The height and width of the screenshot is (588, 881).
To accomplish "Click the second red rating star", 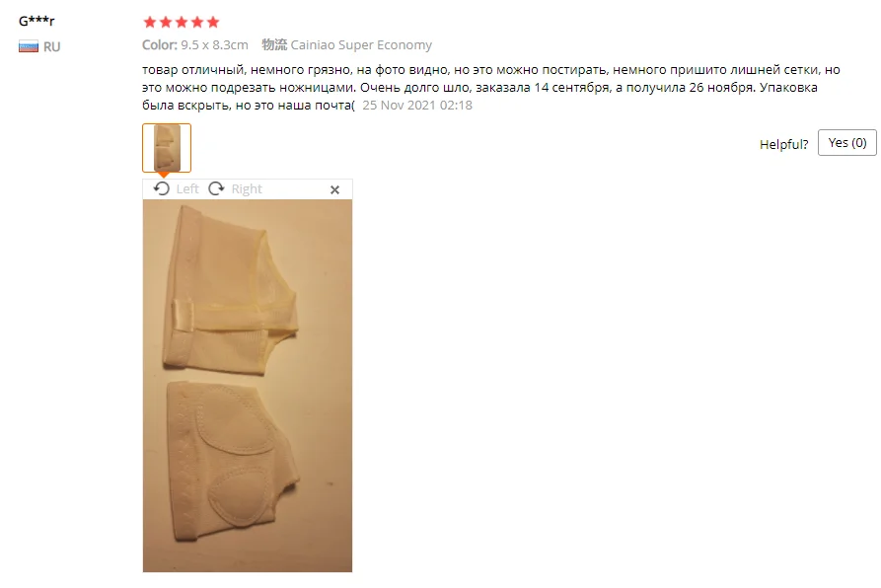I will pyautogui.click(x=165, y=22).
